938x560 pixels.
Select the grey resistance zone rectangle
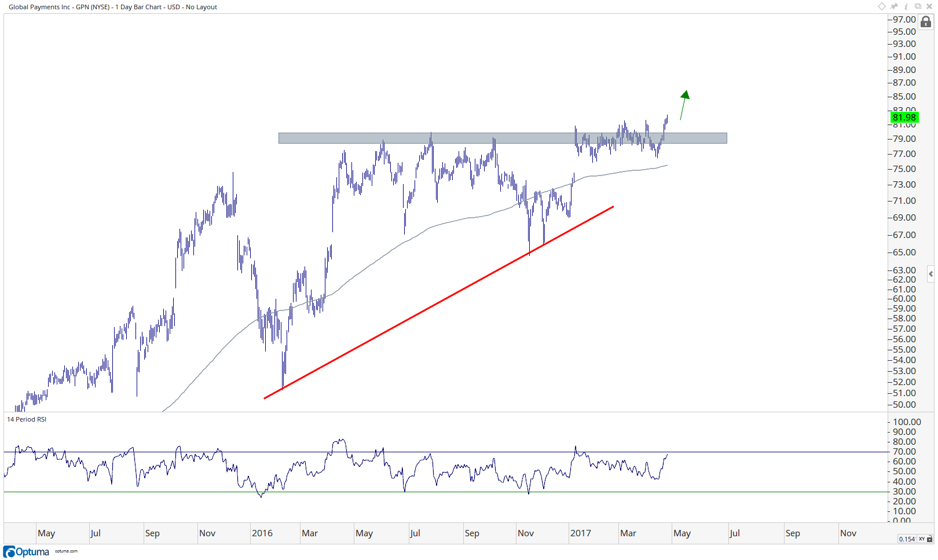coord(503,138)
